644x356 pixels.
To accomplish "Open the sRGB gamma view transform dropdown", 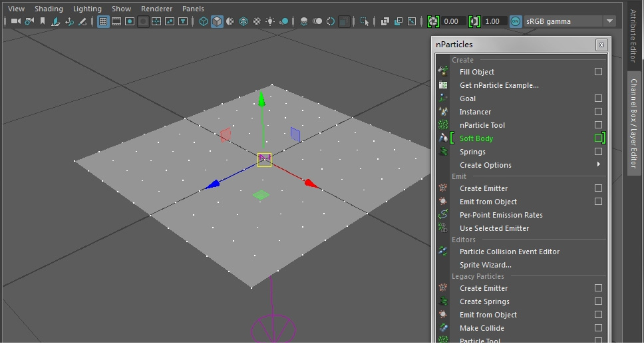I will 569,21.
